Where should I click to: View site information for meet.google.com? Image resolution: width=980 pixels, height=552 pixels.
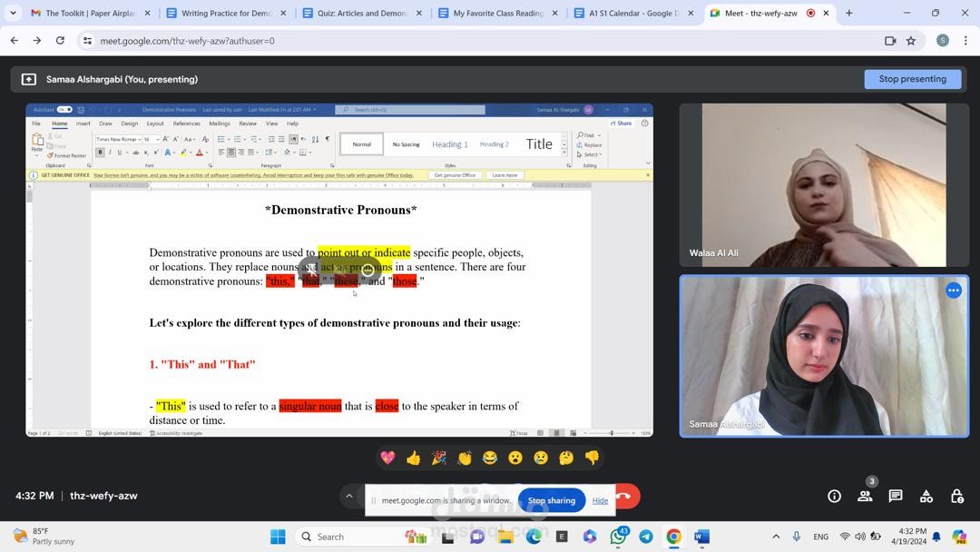point(87,41)
